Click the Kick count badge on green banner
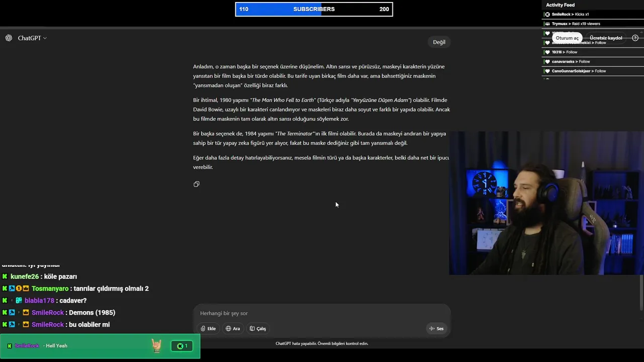 pyautogui.click(x=182, y=346)
